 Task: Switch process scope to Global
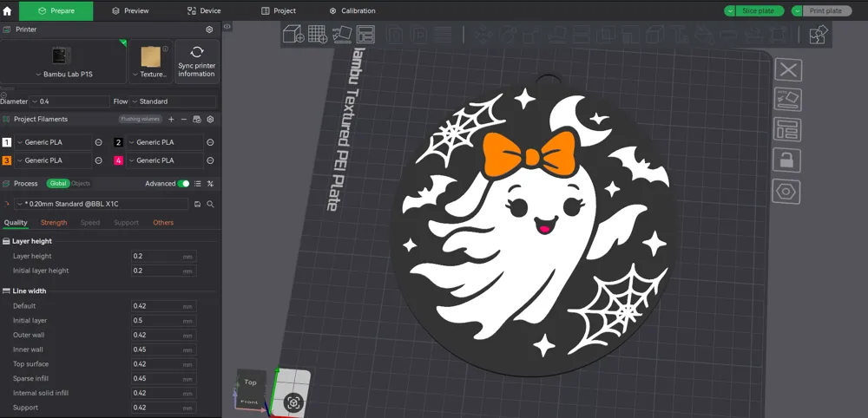58,184
